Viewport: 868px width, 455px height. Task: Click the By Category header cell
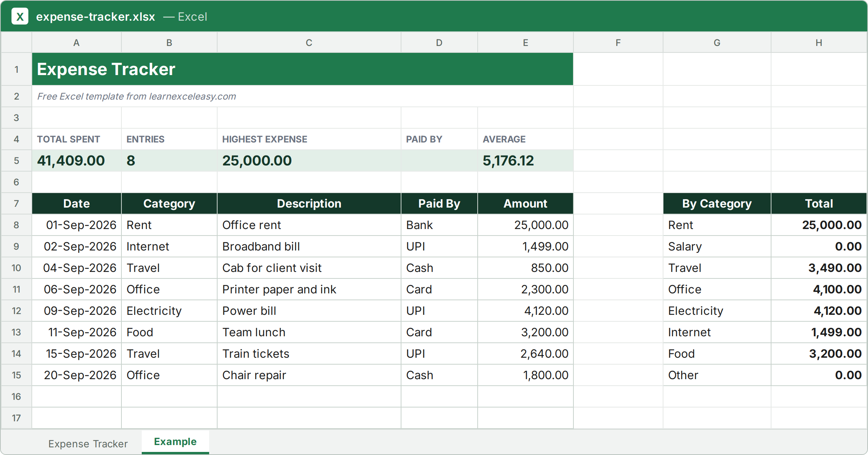click(717, 203)
